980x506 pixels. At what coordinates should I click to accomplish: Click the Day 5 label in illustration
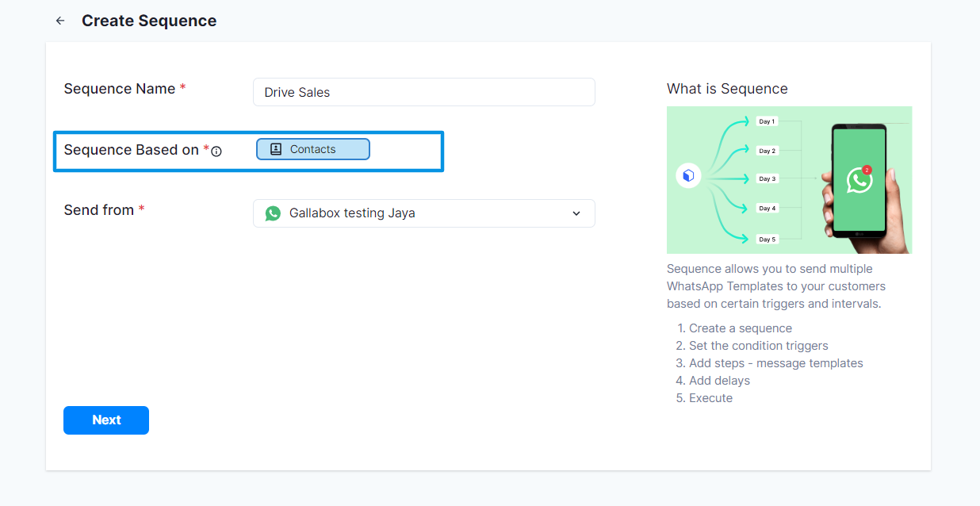click(x=767, y=239)
